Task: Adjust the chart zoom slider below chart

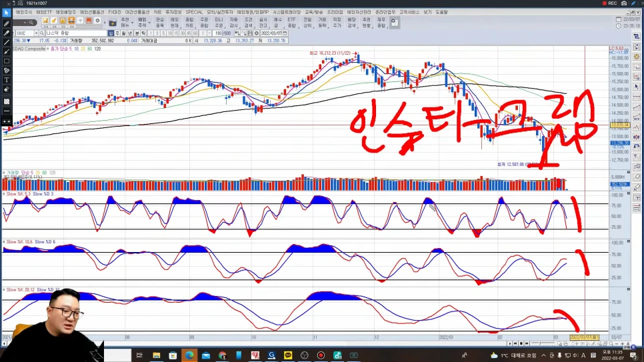Action: [543, 343]
